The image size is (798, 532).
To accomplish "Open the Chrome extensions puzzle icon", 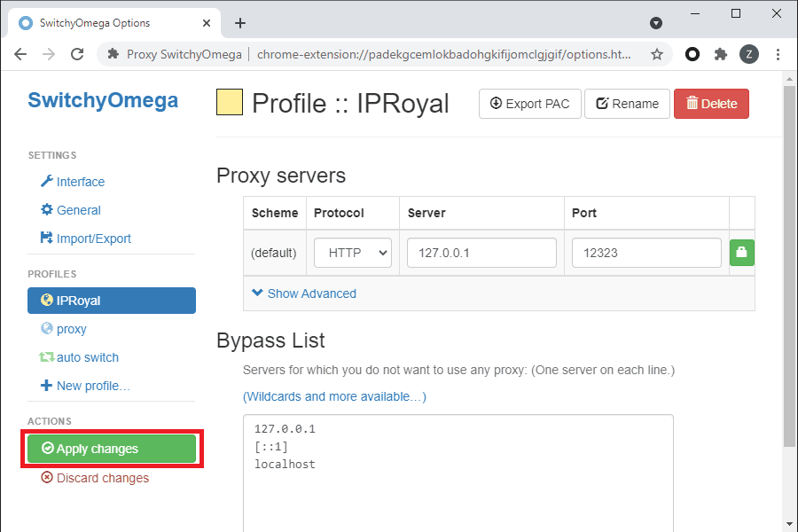I will tap(721, 54).
